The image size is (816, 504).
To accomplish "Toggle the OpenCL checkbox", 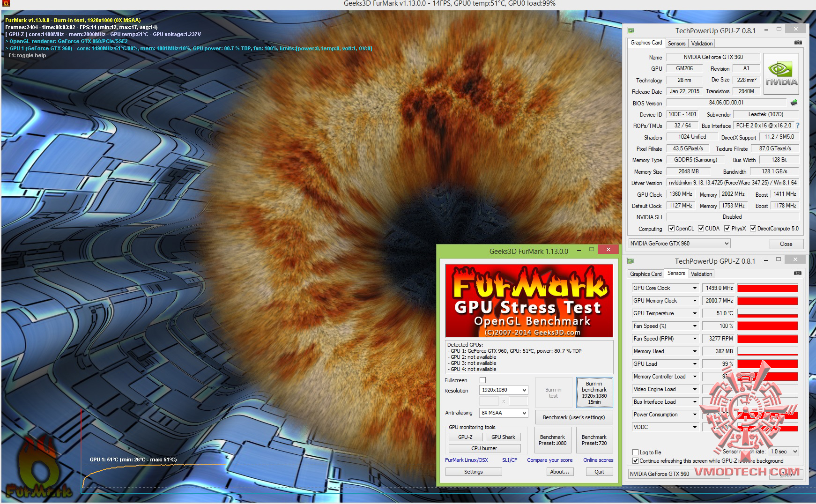I will click(671, 229).
